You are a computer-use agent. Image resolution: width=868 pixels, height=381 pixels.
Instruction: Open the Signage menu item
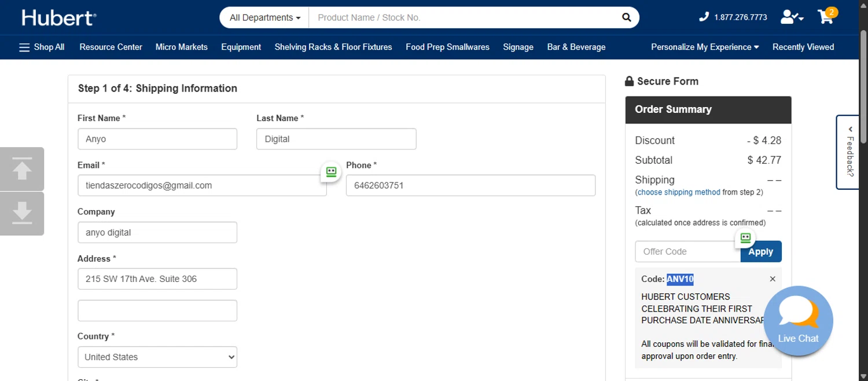[518, 47]
